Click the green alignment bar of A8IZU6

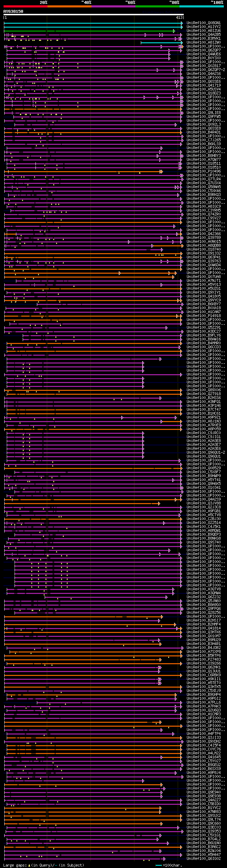89,31
